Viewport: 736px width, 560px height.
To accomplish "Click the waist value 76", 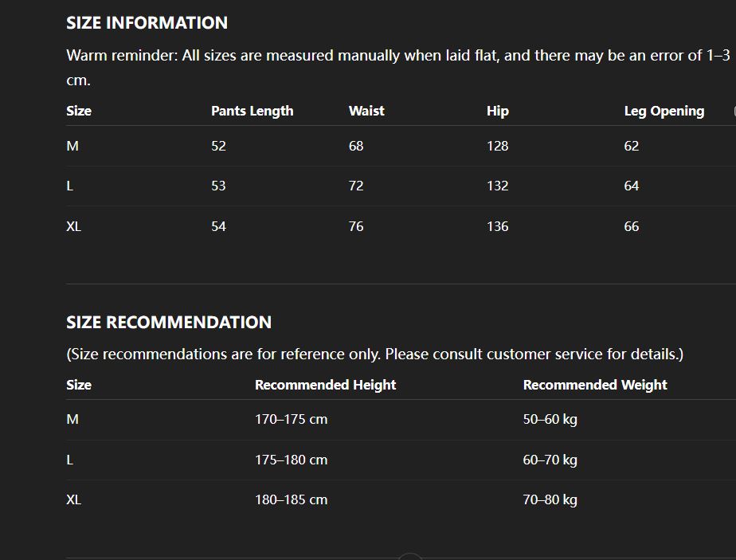I will click(356, 227).
